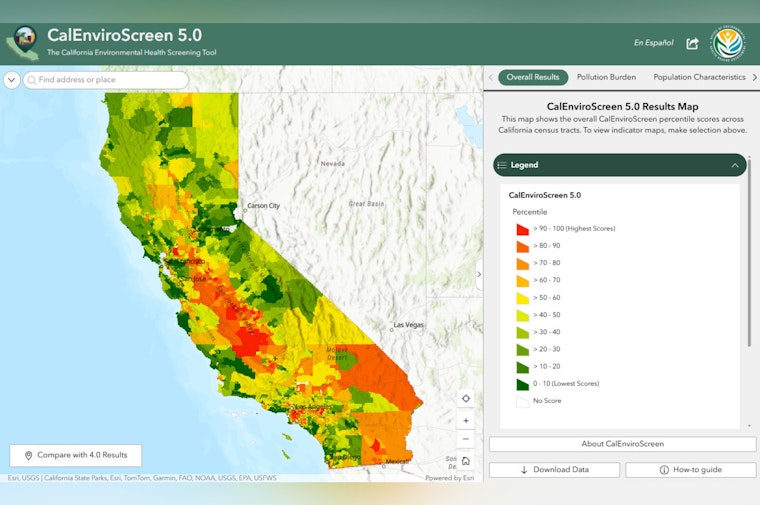
Task: Click the red >90-100 legend swatch
Action: [x=522, y=229]
